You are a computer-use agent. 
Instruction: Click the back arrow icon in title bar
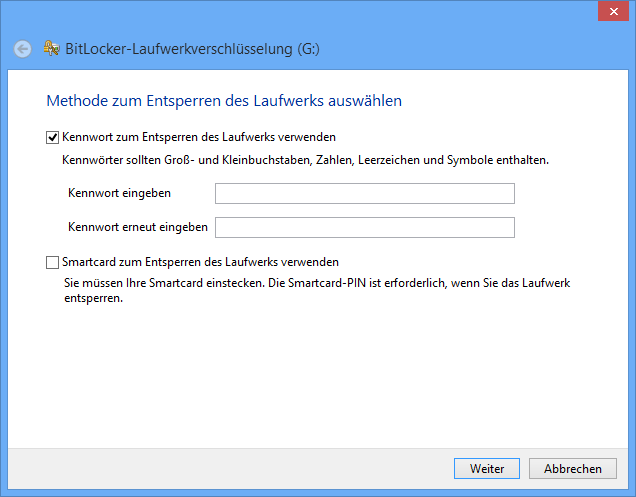point(22,49)
